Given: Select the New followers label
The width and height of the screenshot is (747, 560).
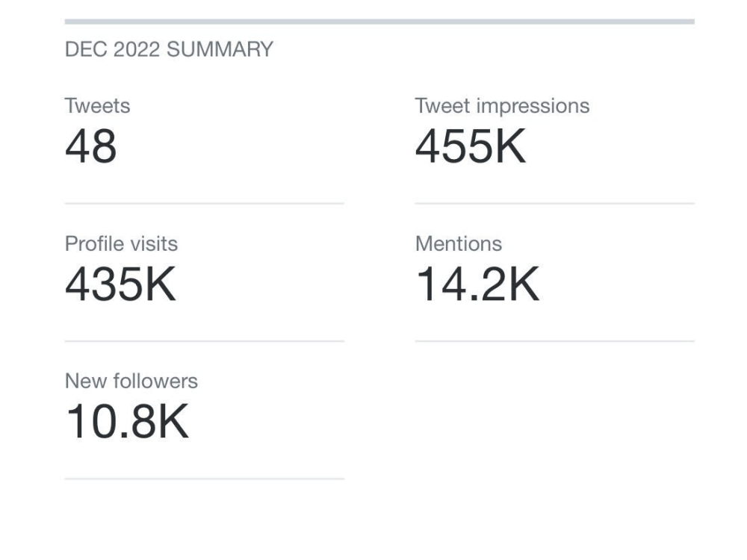Looking at the screenshot, I should point(131,382).
